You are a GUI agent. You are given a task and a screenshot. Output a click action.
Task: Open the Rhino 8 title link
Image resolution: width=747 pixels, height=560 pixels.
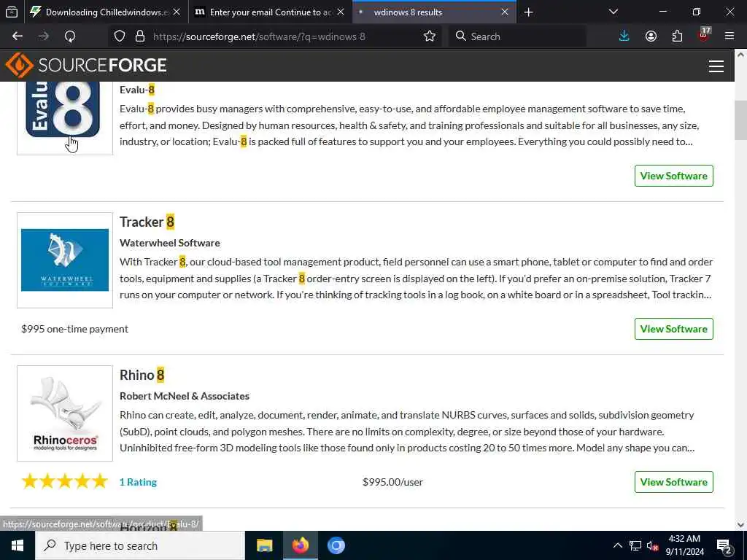(142, 376)
